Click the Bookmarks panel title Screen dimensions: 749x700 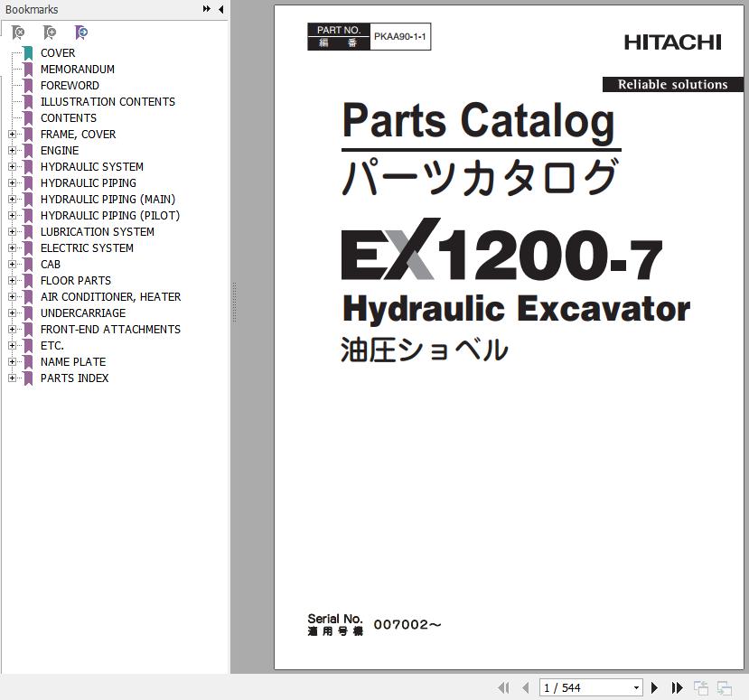32,9
